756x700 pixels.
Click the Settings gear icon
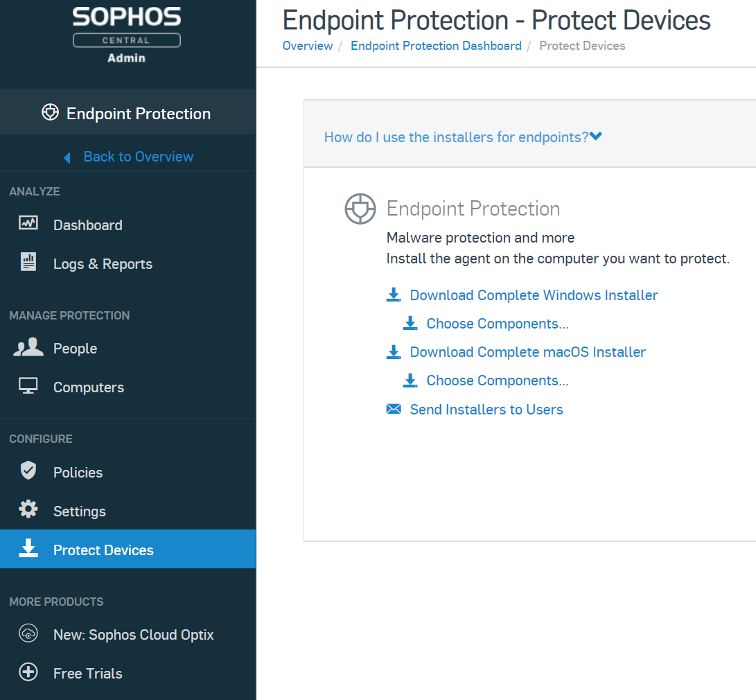pyautogui.click(x=28, y=509)
